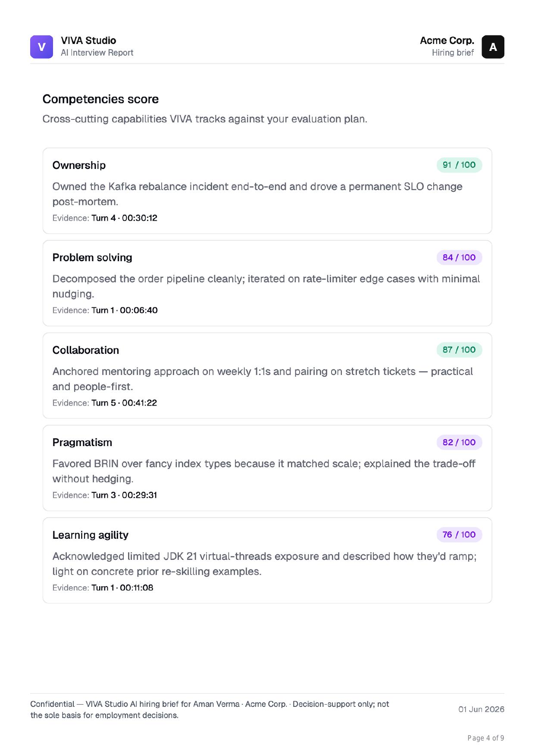Open evidence Turn 3 · 00:29:31
Image resolution: width=535 pixels, height=756 pixels.
pos(124,495)
